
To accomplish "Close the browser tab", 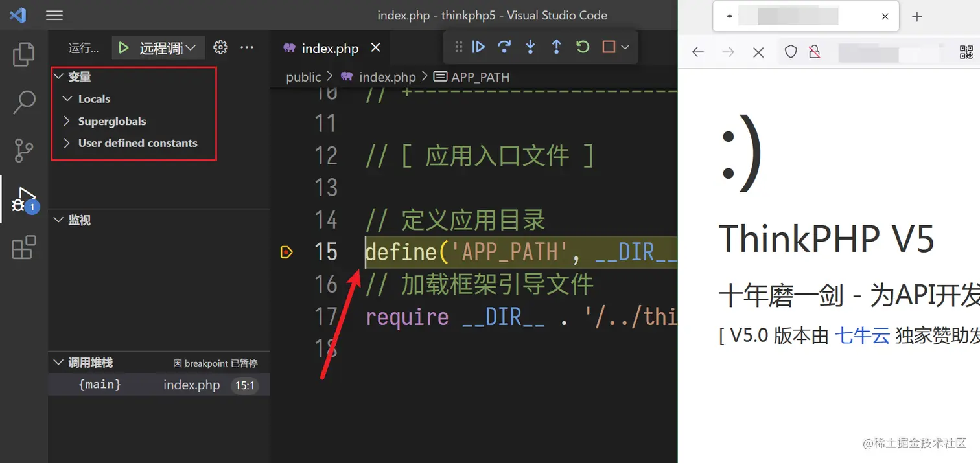I will 885,17.
